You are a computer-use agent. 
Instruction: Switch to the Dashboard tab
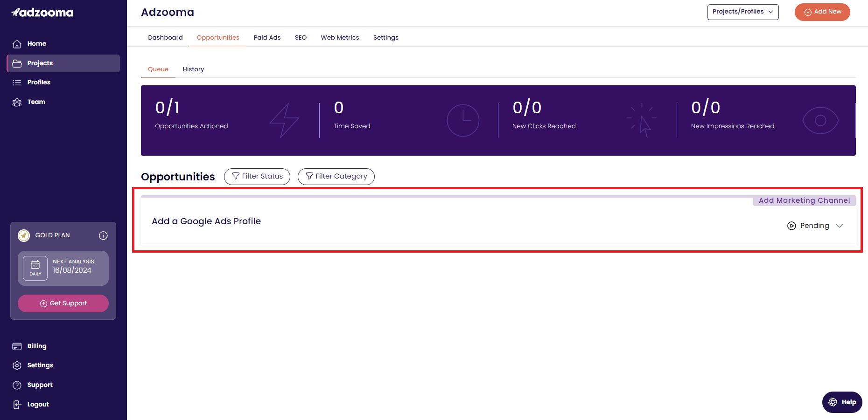(x=165, y=38)
